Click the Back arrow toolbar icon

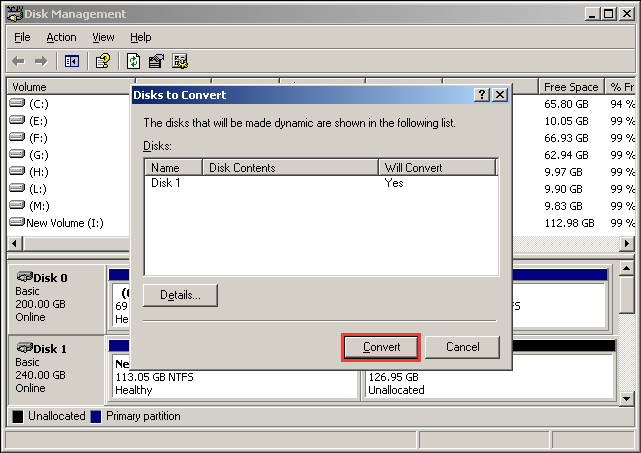tap(18, 62)
